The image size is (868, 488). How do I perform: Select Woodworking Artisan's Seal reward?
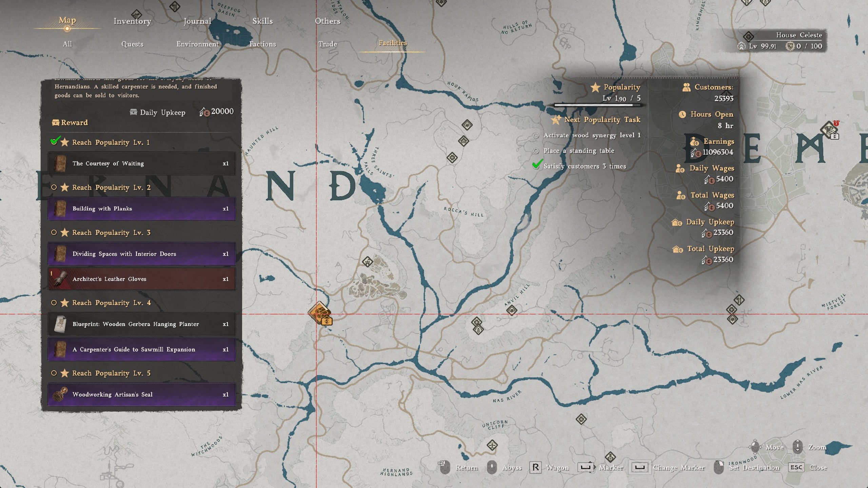point(142,394)
